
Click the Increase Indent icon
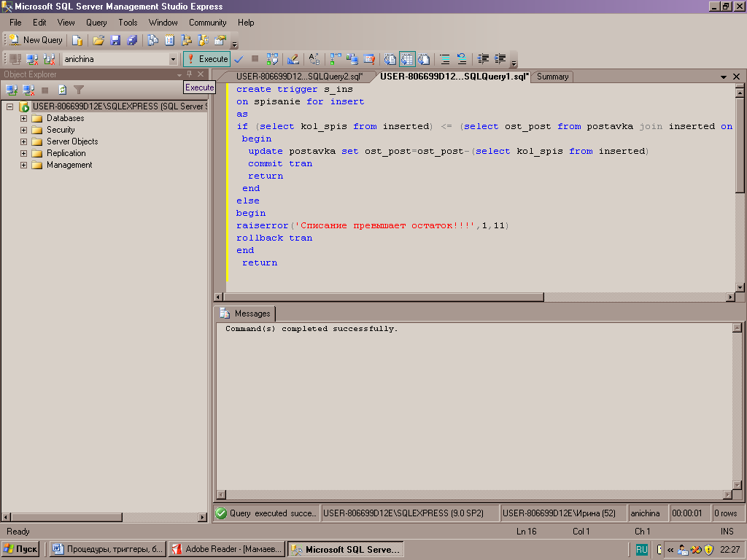500,59
